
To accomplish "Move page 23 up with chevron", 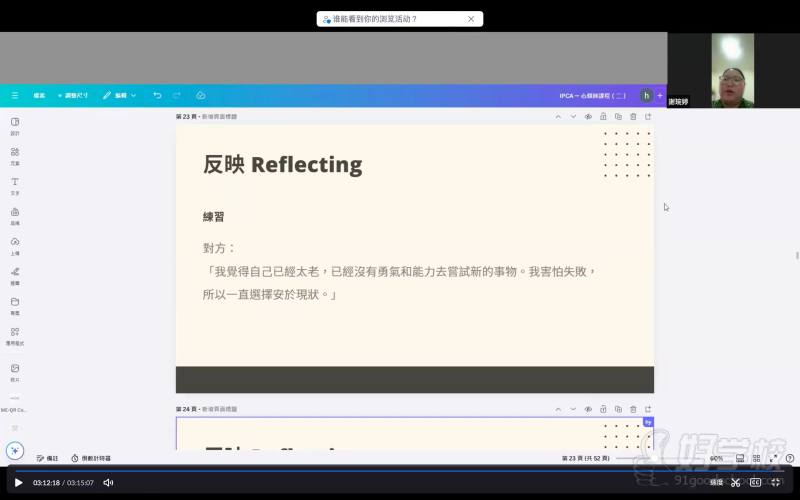I will [x=558, y=117].
